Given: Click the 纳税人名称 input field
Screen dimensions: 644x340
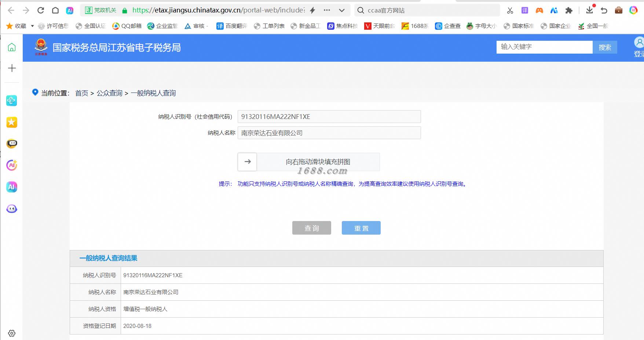Looking at the screenshot, I should pyautogui.click(x=329, y=133).
